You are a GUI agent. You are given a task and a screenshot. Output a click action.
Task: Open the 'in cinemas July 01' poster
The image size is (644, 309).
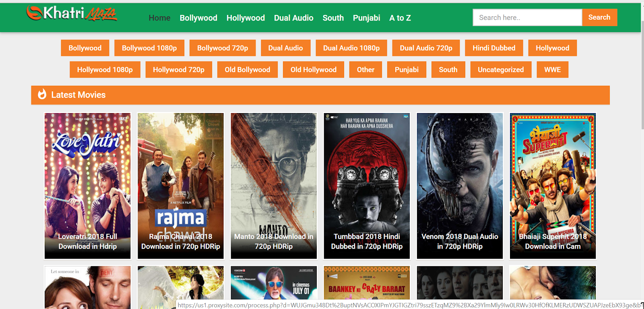[274, 282]
